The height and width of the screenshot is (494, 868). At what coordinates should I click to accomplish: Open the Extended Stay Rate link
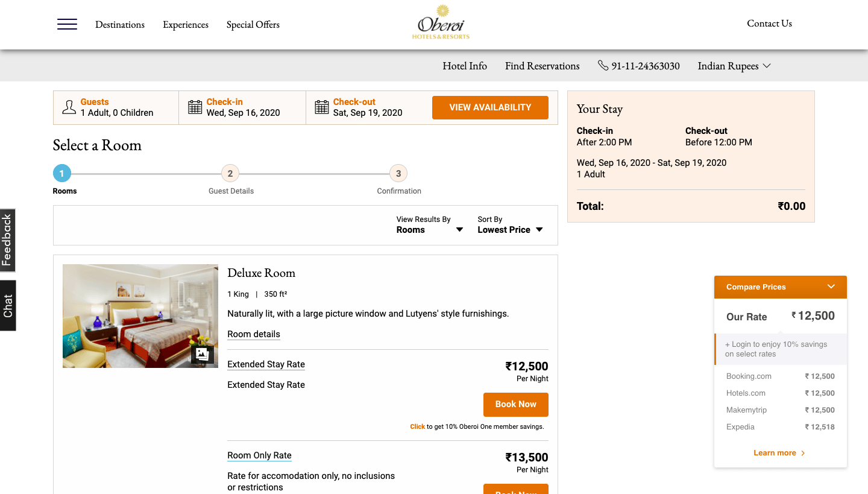click(266, 364)
